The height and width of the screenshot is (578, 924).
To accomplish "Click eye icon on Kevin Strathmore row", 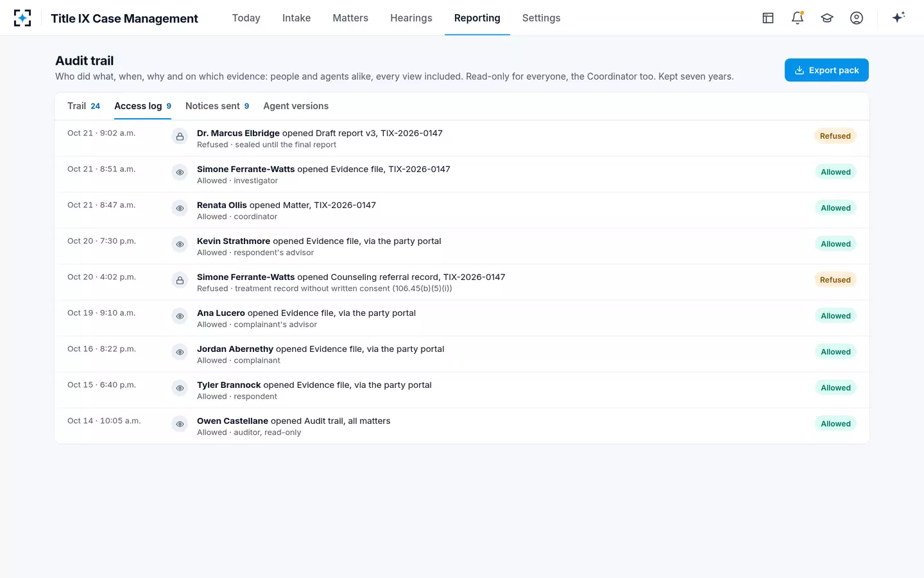I will pos(180,244).
